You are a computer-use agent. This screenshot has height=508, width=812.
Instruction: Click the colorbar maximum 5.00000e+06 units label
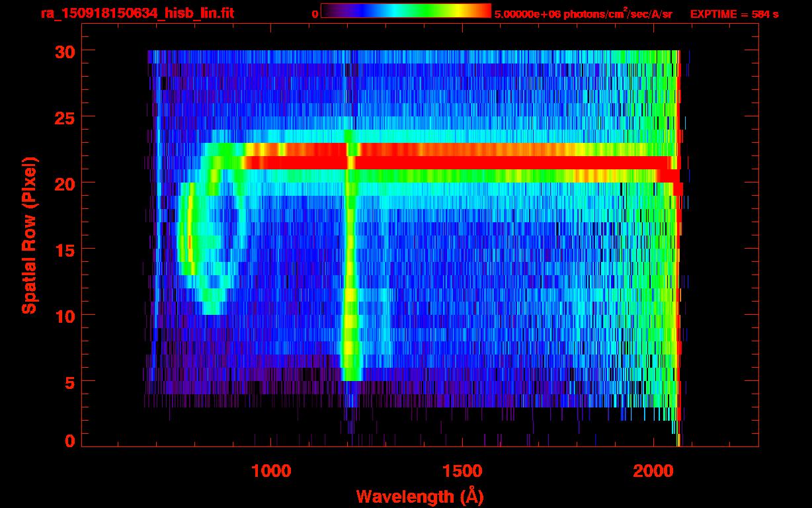[x=583, y=14]
